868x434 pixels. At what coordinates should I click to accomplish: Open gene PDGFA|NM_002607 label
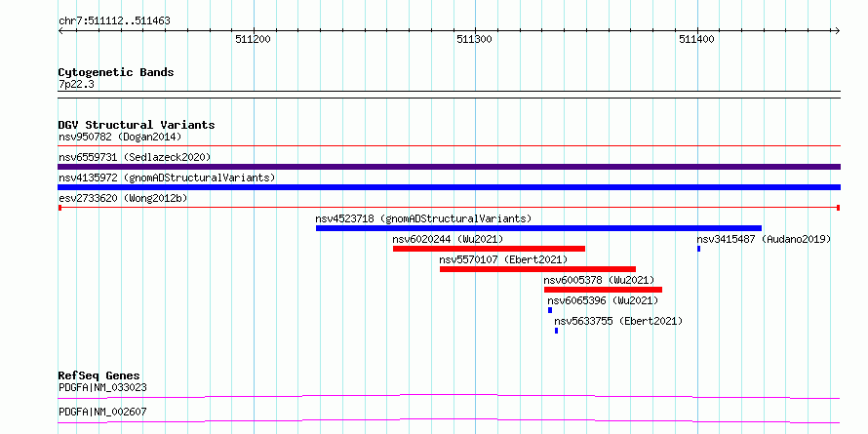[102, 412]
